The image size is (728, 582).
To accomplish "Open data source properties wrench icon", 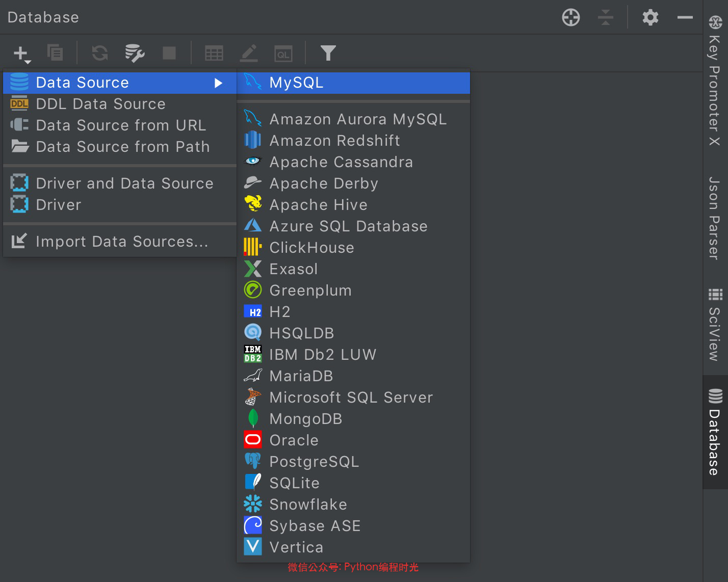I will [135, 53].
